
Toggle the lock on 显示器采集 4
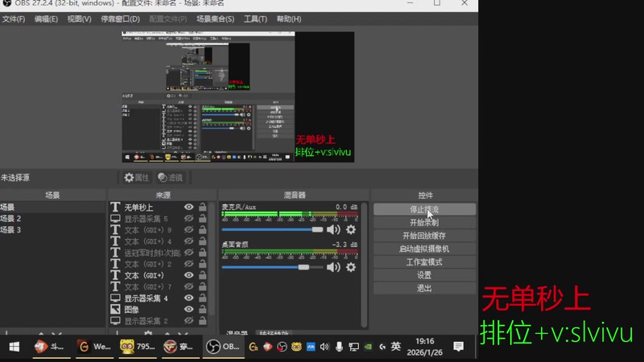point(203,298)
